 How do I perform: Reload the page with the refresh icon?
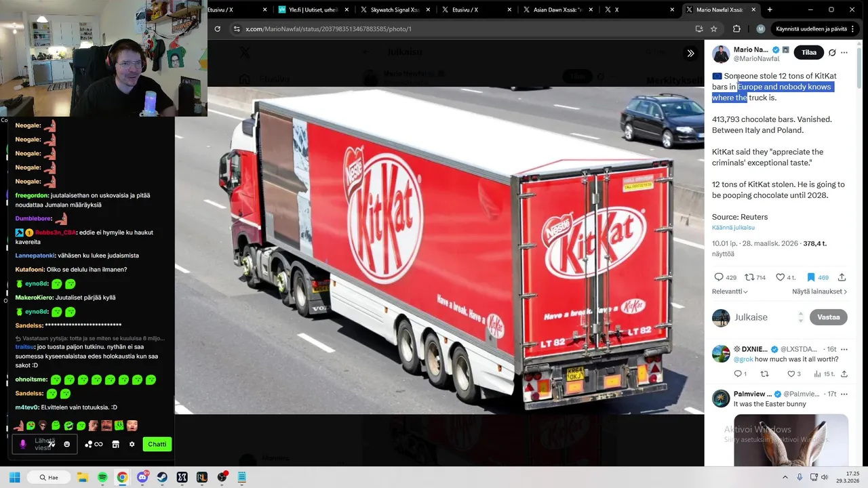coord(217,29)
